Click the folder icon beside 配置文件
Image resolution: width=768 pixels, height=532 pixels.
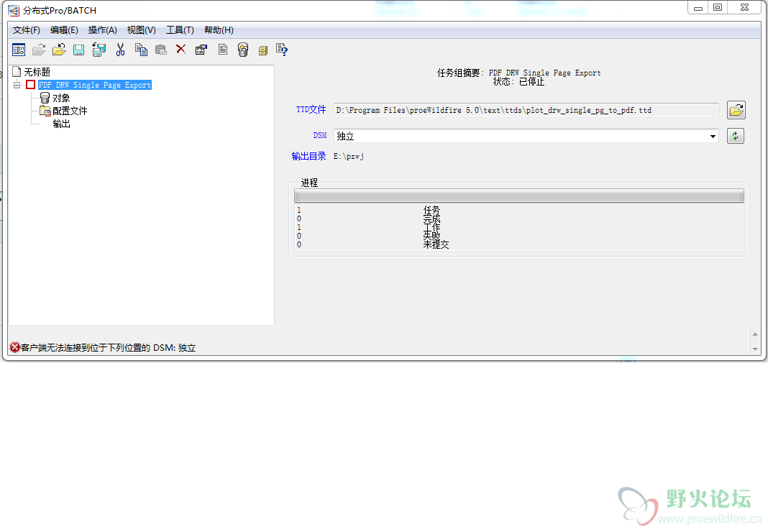coord(45,111)
